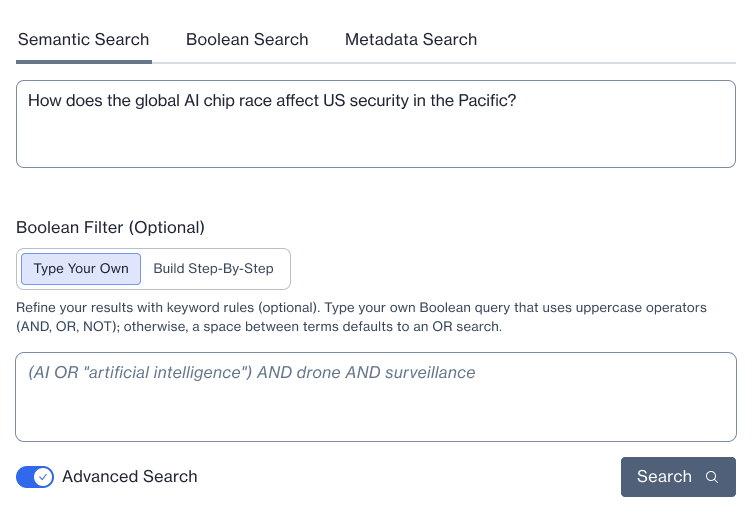Click the Advanced Search text label

(130, 477)
